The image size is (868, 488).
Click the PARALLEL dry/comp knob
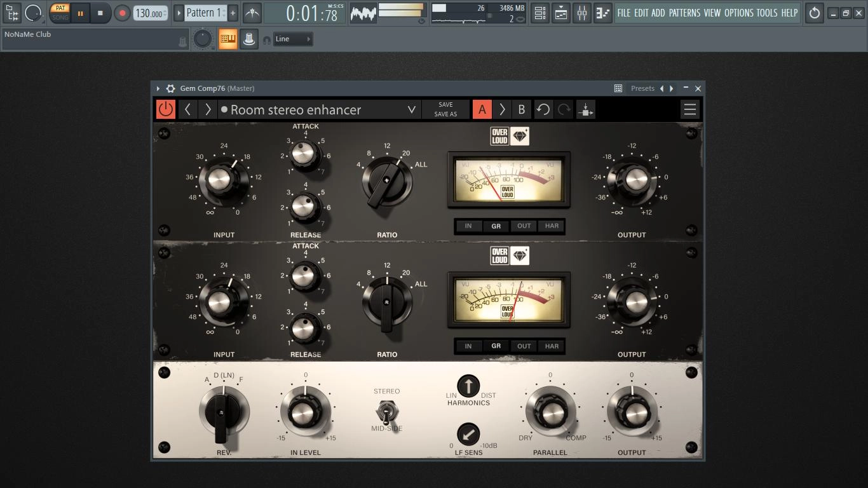click(550, 412)
